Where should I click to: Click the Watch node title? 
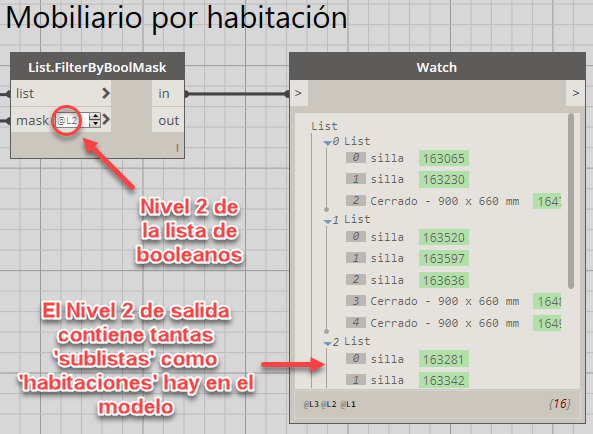pyautogui.click(x=437, y=67)
